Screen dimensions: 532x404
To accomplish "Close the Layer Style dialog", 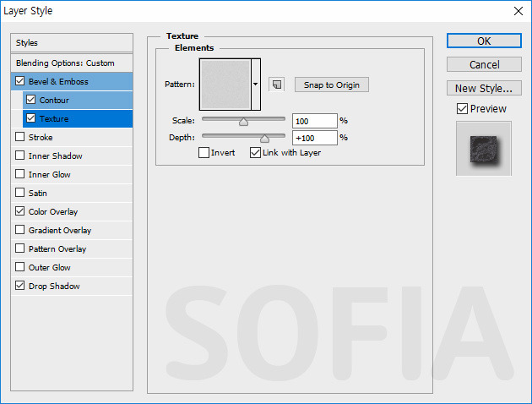I will tap(518, 11).
